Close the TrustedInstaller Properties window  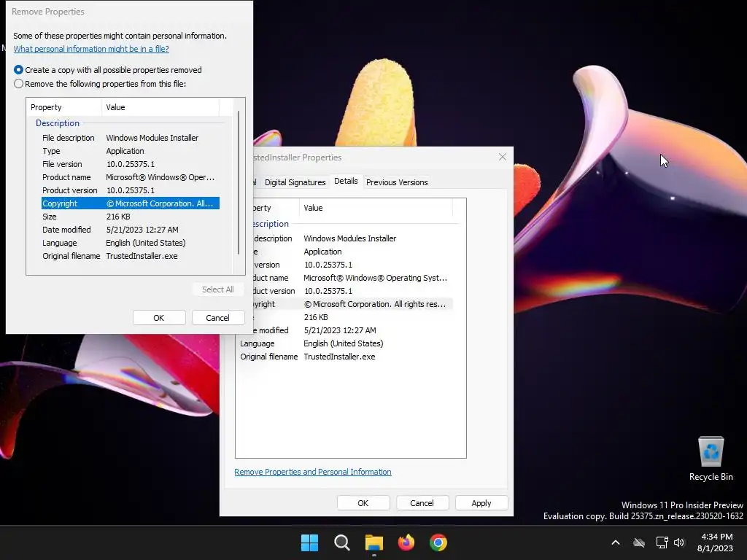[x=502, y=157]
